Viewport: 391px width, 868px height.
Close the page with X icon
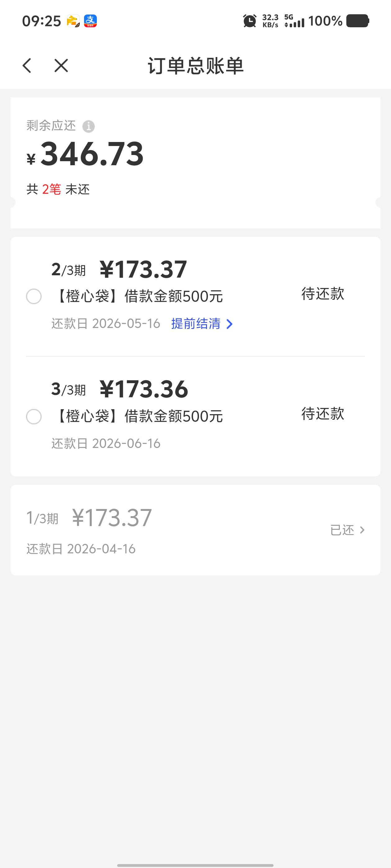[61, 65]
